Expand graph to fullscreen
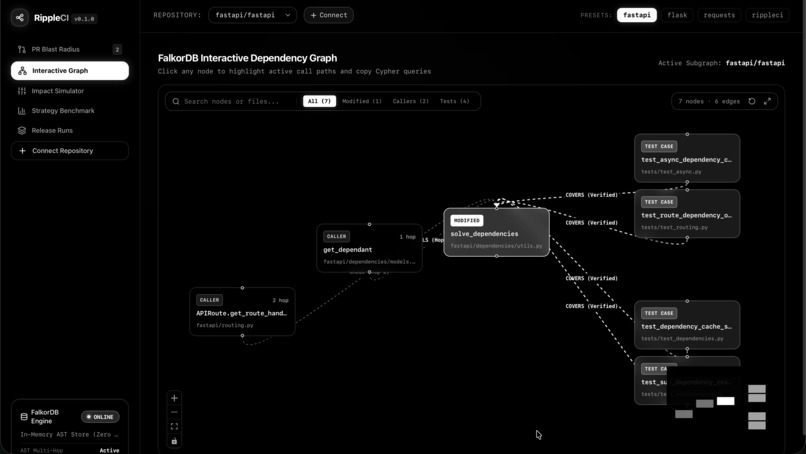Viewport: 806px width, 454px height. (767, 101)
